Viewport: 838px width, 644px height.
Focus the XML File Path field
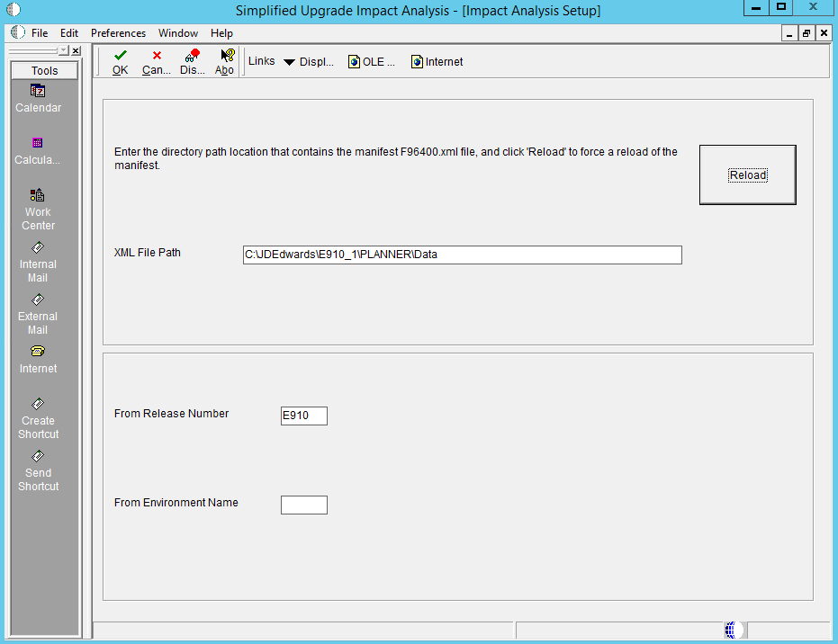point(463,255)
